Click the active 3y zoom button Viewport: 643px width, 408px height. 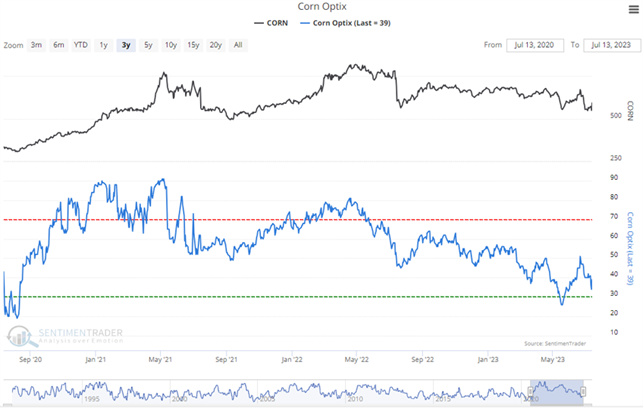[x=125, y=45]
